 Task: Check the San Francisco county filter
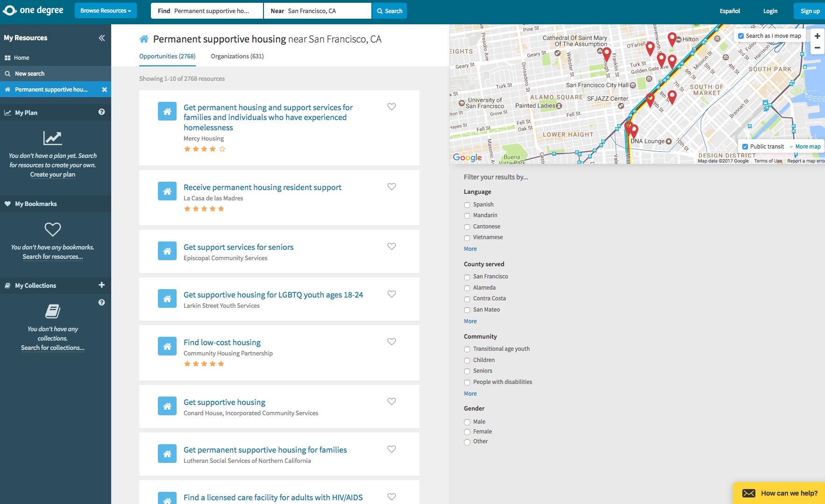[x=467, y=277]
